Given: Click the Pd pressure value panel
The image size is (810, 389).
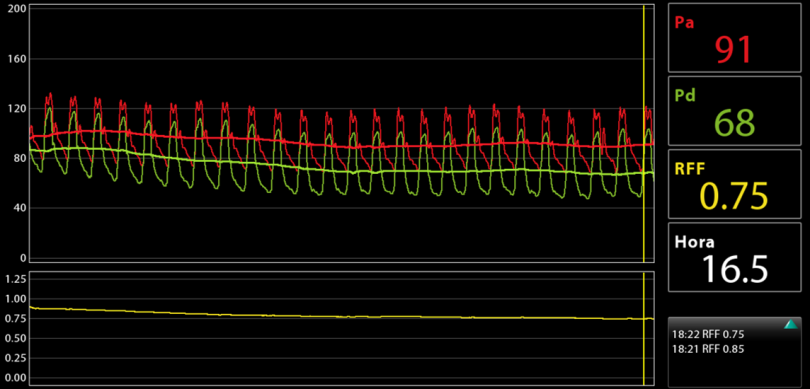Looking at the screenshot, I should coord(735,111).
